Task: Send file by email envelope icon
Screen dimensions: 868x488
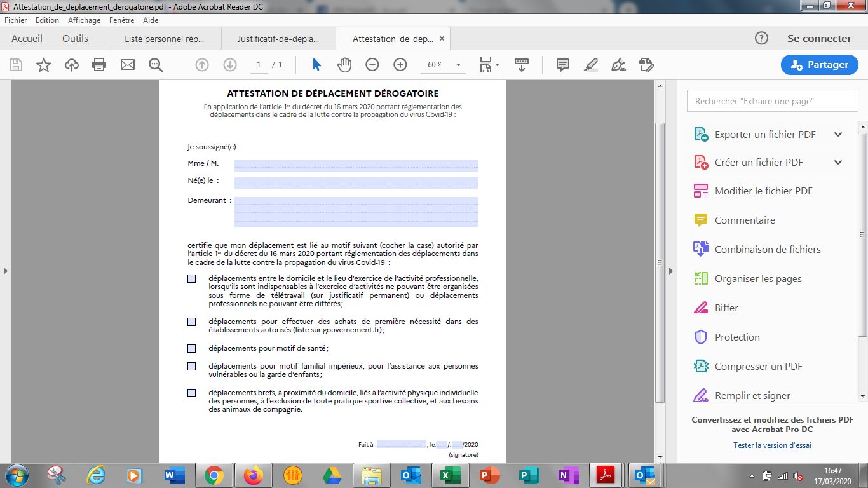Action: tap(128, 65)
